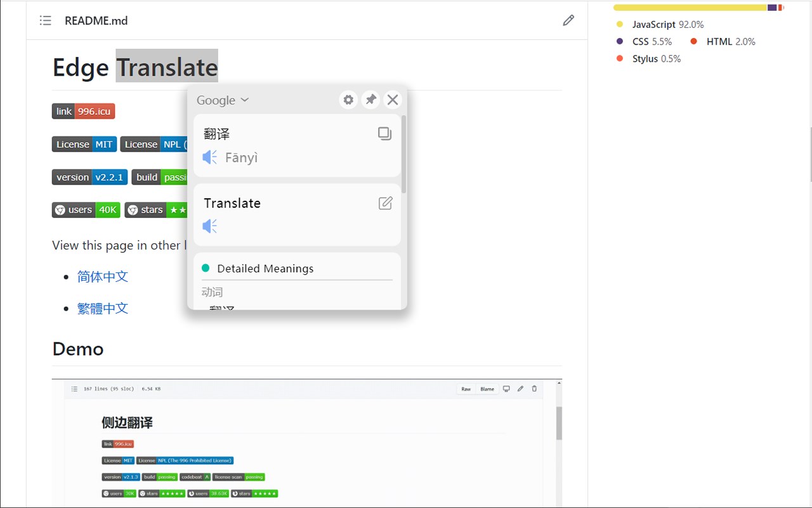Click the License MIT badge
Viewport: 812px width, 508px height.
point(84,144)
